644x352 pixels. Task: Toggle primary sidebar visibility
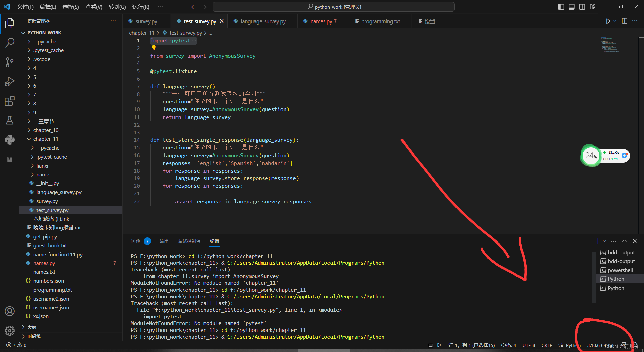pos(561,7)
